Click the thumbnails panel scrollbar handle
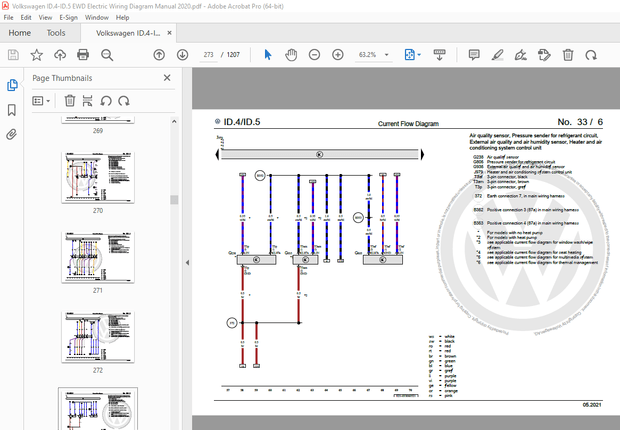The height and width of the screenshot is (430, 620). [x=174, y=199]
